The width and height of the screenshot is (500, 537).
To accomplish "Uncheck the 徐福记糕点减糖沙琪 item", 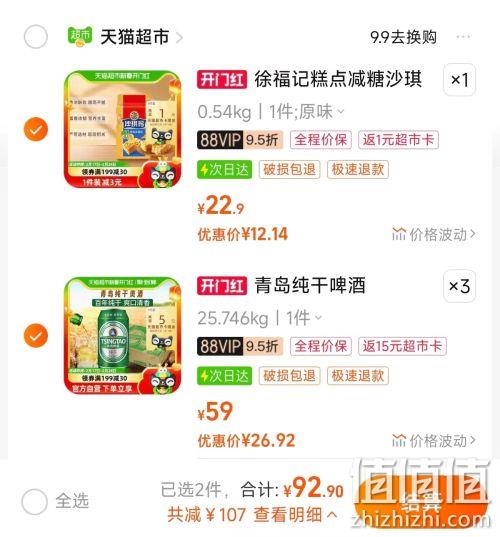I will pos(36,129).
